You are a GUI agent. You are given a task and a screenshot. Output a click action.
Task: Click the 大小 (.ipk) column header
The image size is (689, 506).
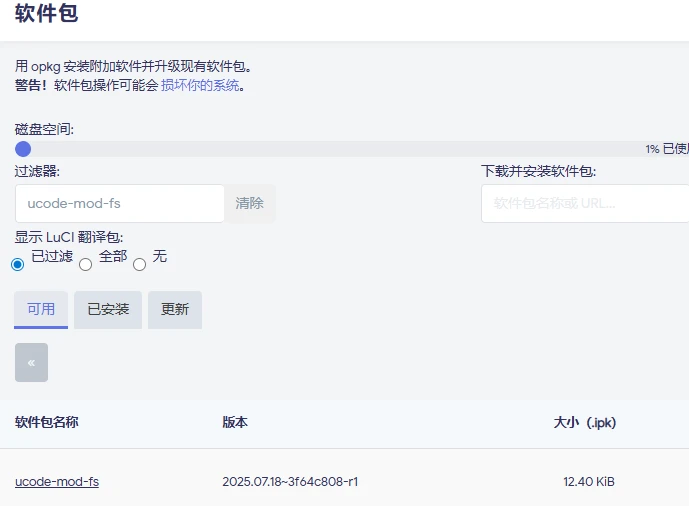(x=584, y=422)
